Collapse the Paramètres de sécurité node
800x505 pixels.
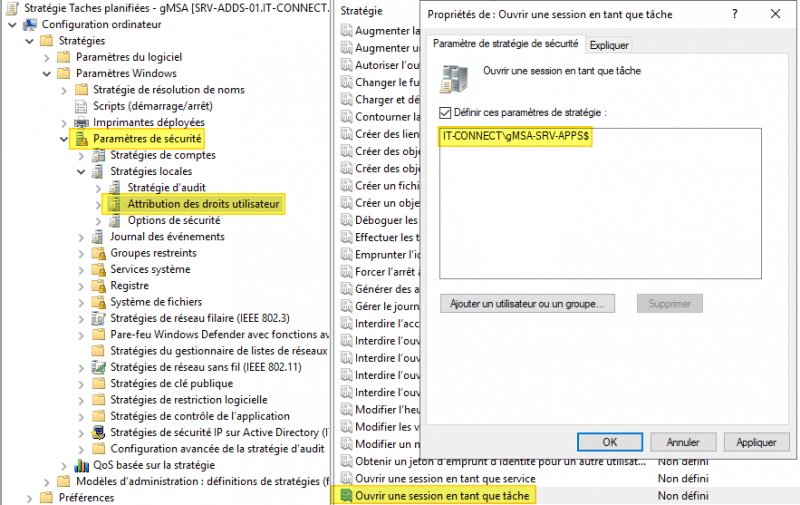coord(64,139)
